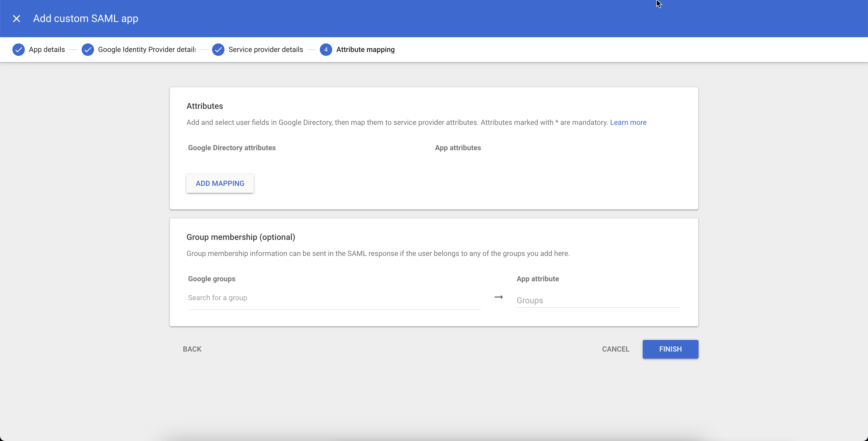Click the FINISH button
Viewport: 868px width, 441px height.
[670, 349]
